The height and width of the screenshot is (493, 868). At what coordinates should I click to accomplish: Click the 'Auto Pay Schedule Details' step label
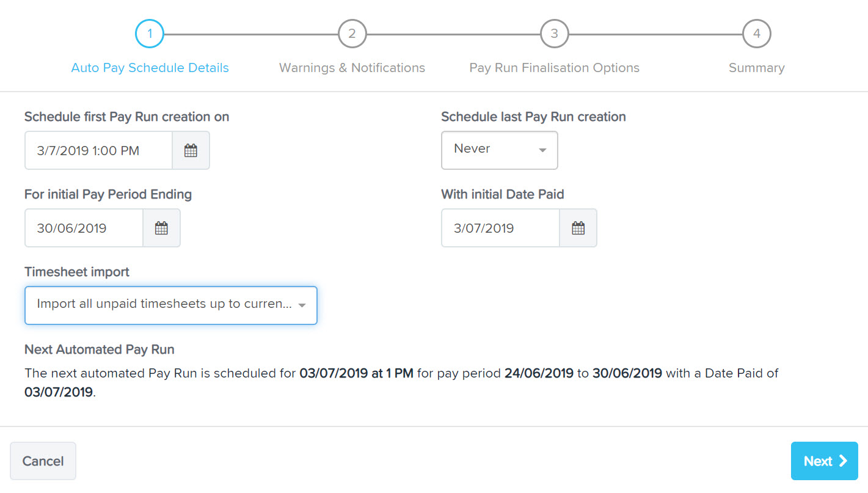coord(150,68)
